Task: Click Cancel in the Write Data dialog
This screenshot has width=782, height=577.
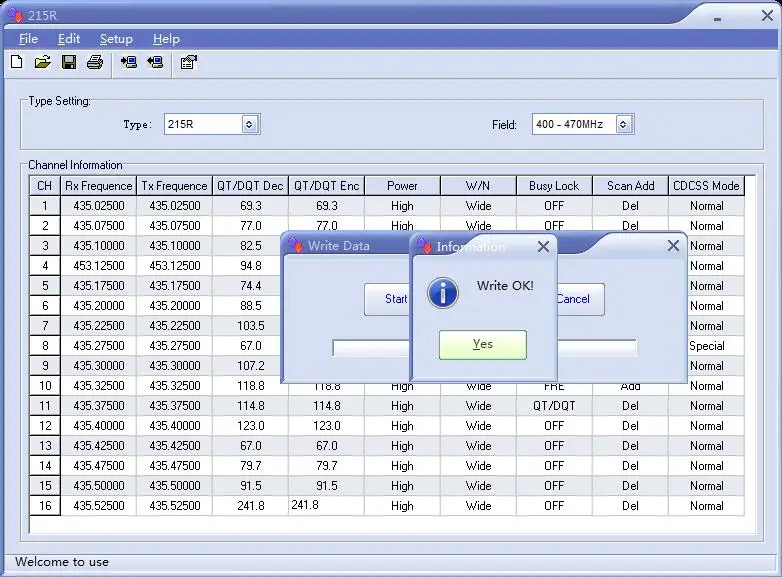Action: [x=581, y=299]
